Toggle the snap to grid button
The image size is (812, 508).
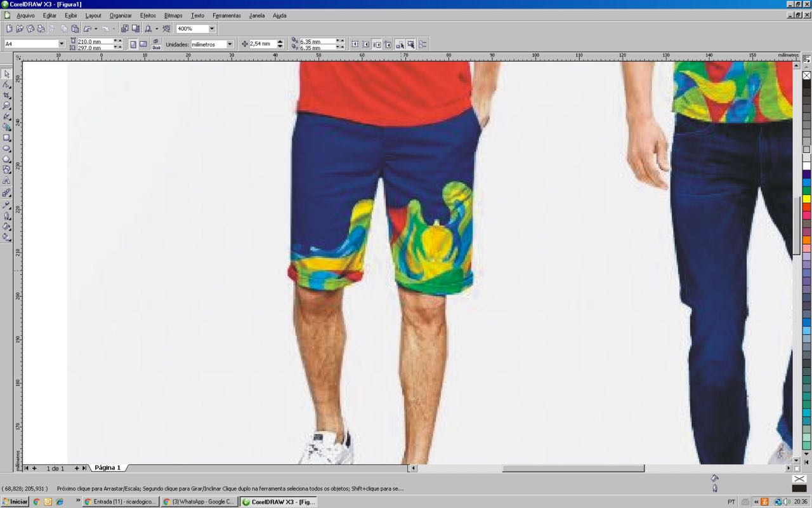click(x=355, y=44)
